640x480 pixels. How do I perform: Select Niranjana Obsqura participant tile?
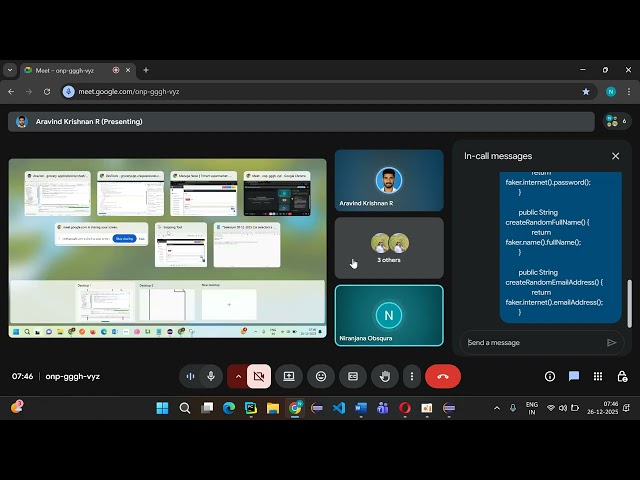click(389, 316)
